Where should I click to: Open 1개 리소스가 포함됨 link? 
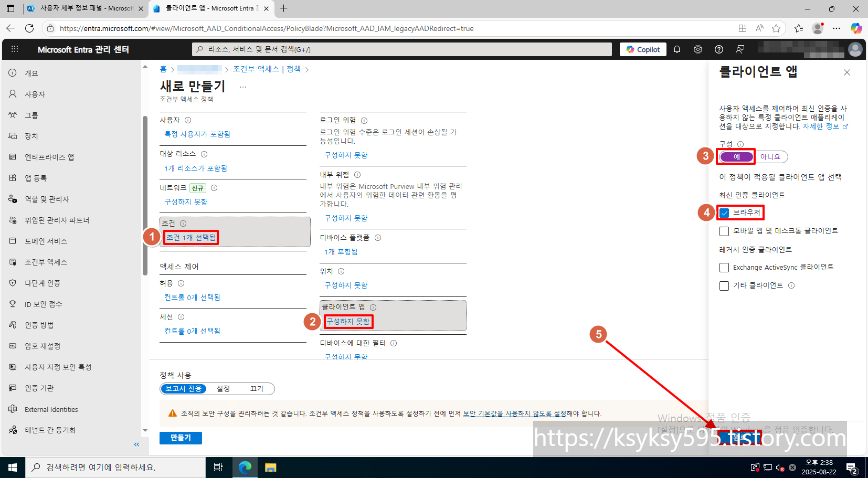(196, 168)
